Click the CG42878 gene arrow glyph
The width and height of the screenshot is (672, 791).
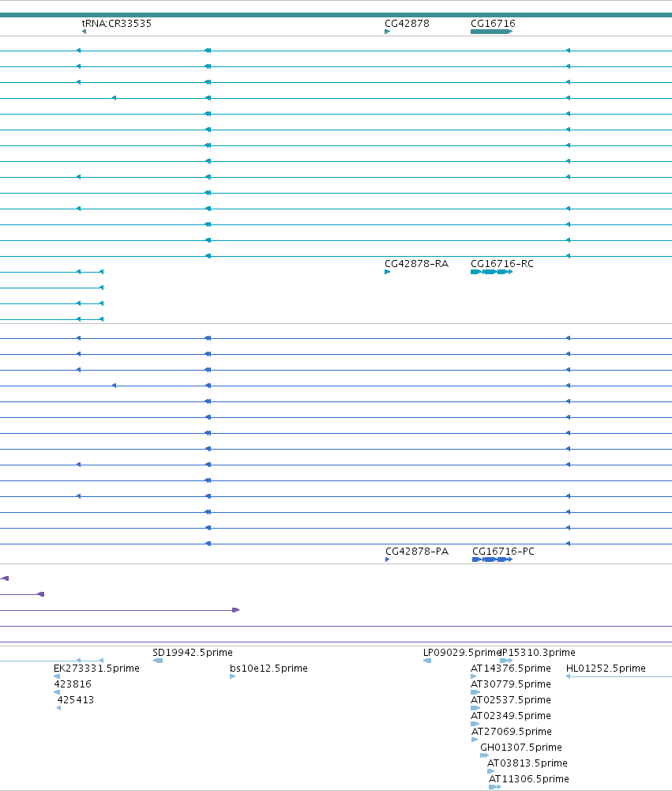(x=387, y=32)
